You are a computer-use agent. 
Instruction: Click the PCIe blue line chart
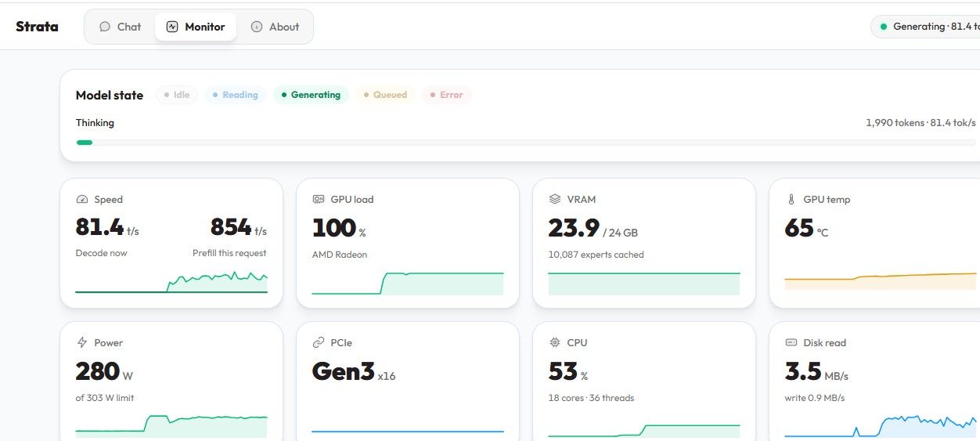[x=408, y=431]
